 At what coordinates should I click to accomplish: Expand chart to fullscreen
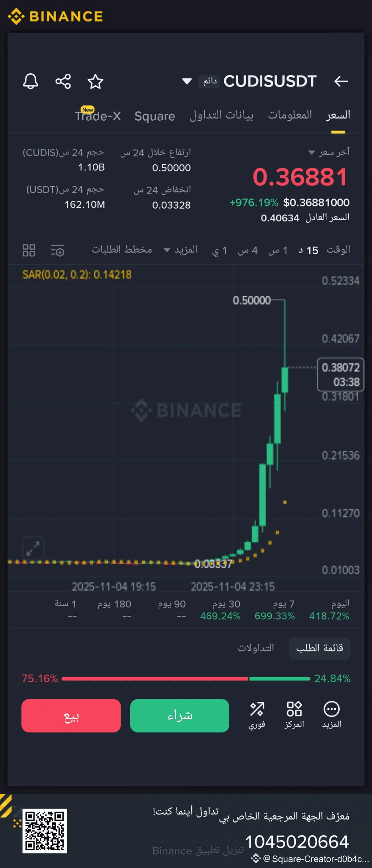pos(33,548)
